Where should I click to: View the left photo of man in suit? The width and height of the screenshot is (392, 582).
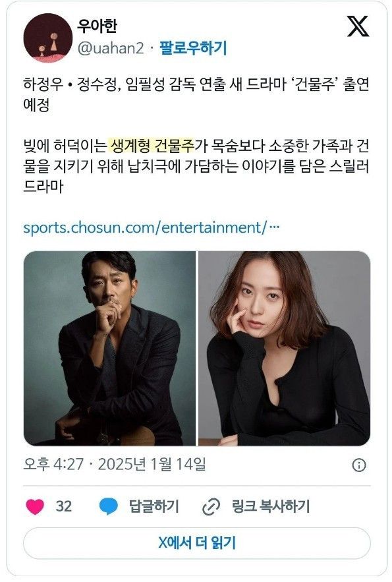(x=110, y=348)
